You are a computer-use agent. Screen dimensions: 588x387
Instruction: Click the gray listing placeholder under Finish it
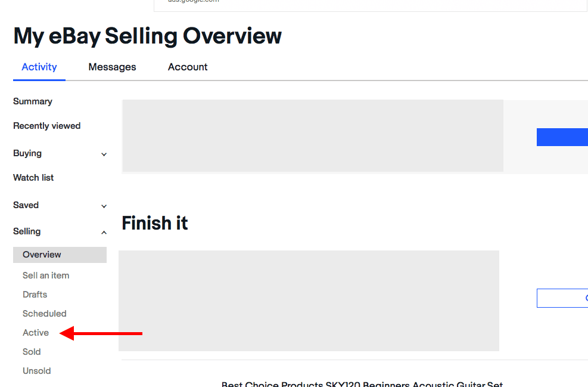pos(310,301)
